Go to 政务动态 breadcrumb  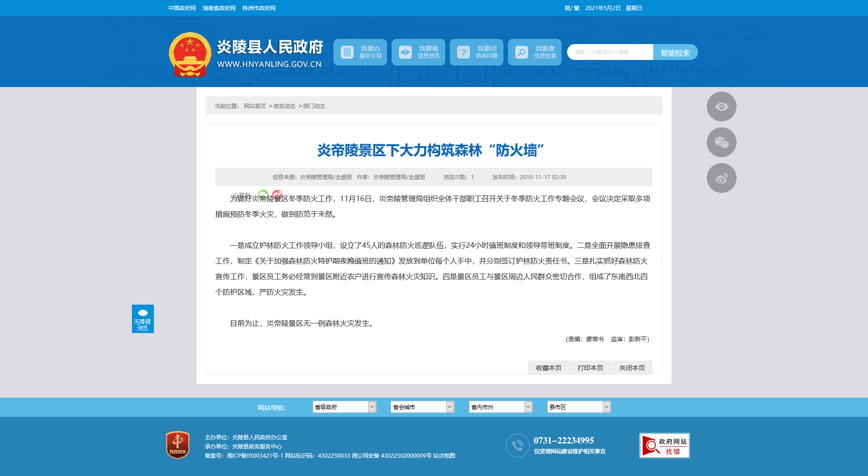[284, 106]
